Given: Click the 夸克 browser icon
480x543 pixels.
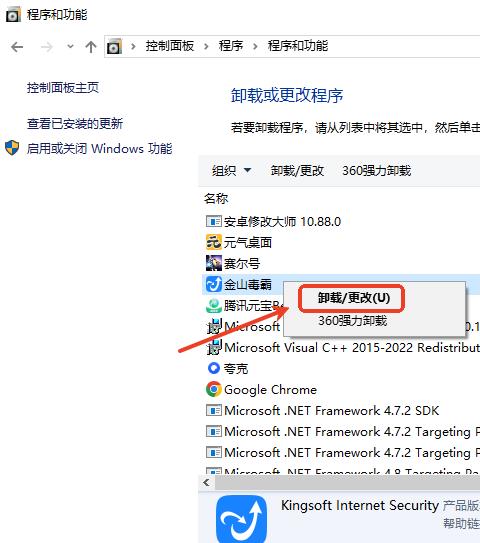Looking at the screenshot, I should [214, 368].
